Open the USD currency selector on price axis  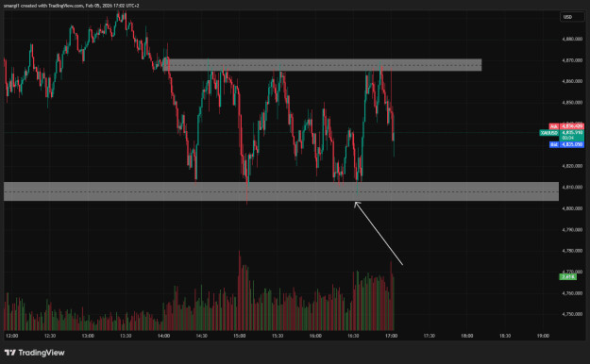pos(572,17)
